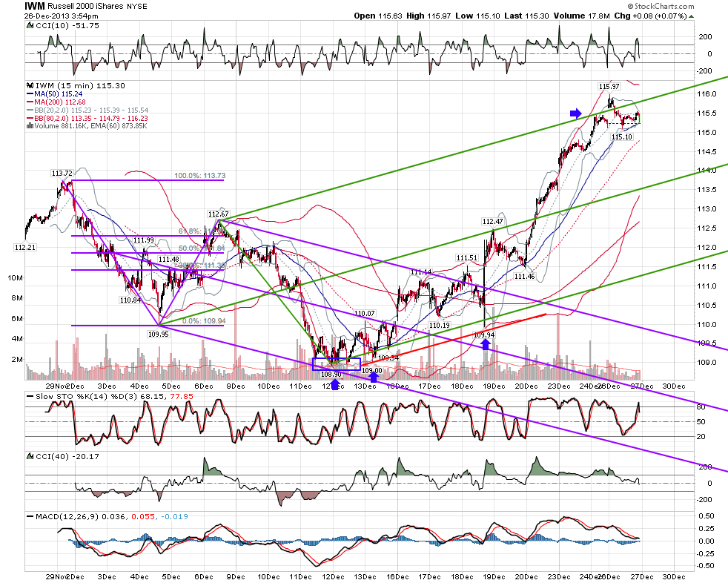
Task: Click the 115.97 high label above the candles
Action: pos(609,86)
